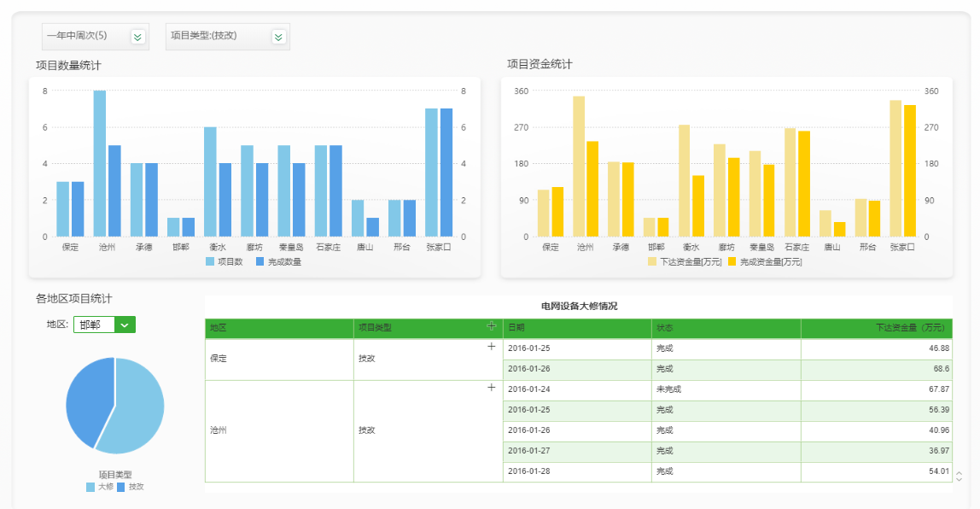Click the 地区 column header

pyautogui.click(x=279, y=328)
